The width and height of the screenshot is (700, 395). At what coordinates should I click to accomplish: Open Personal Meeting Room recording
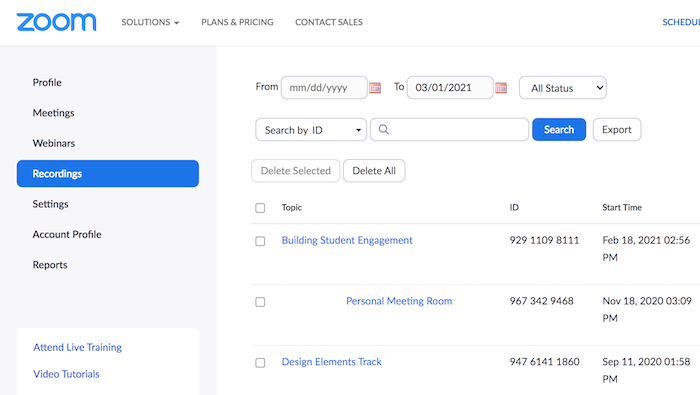tap(399, 301)
